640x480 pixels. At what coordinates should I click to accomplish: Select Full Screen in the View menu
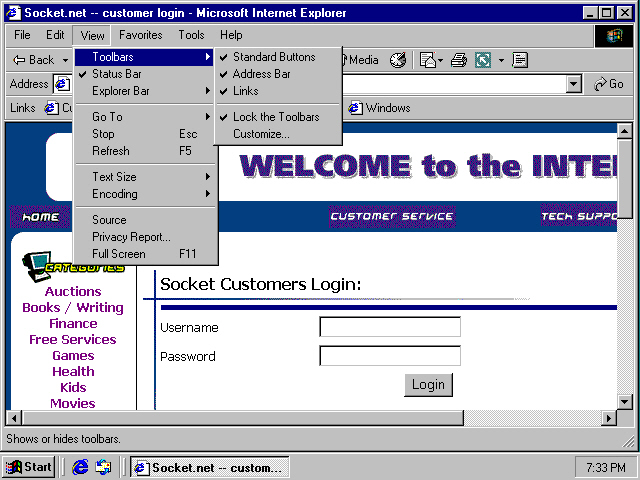click(144, 254)
